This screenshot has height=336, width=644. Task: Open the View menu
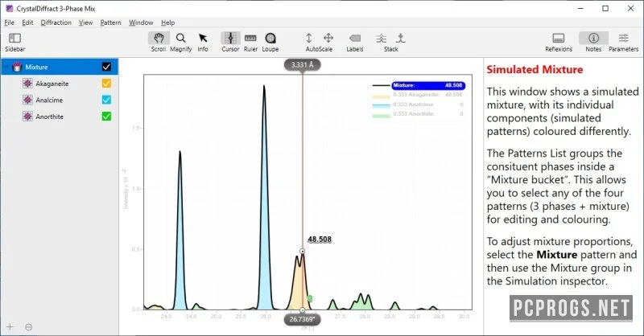tap(85, 23)
